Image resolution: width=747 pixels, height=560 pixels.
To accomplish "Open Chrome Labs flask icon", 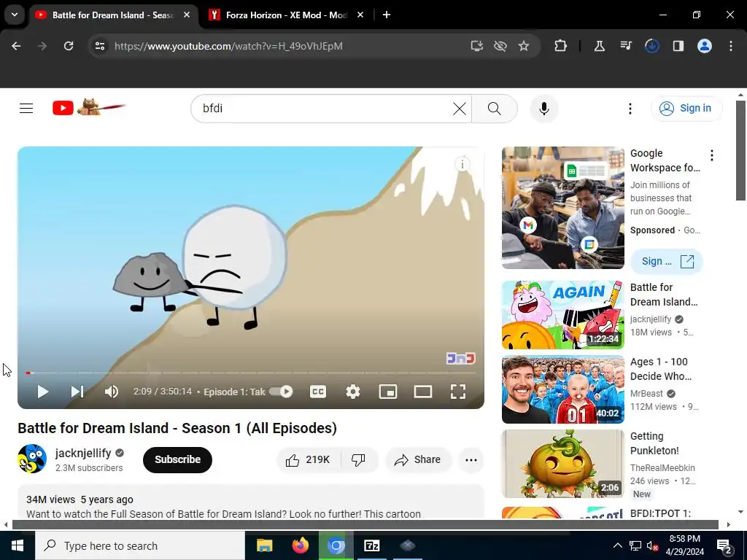I will pyautogui.click(x=600, y=46).
